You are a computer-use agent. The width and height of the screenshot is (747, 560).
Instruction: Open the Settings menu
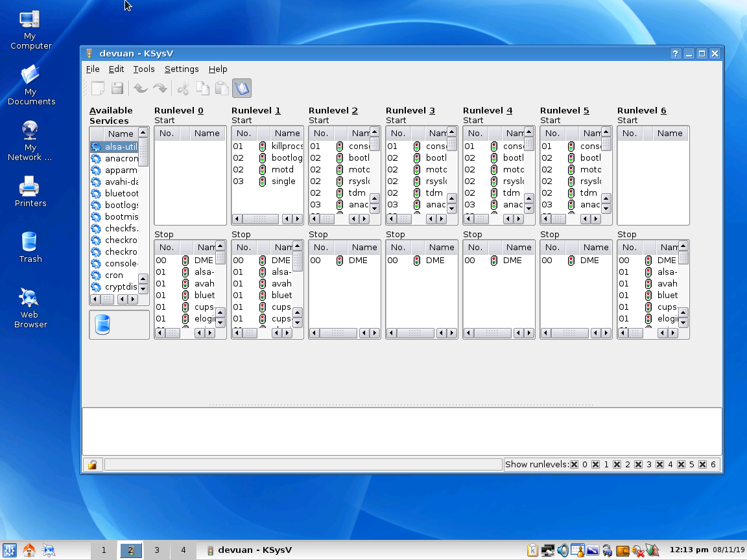coord(182,69)
